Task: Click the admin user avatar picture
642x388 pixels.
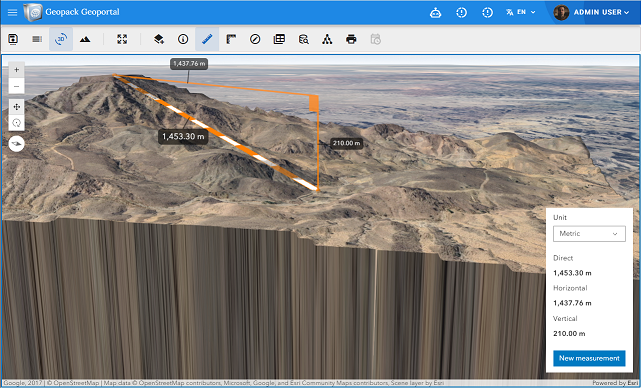Action: (561, 12)
